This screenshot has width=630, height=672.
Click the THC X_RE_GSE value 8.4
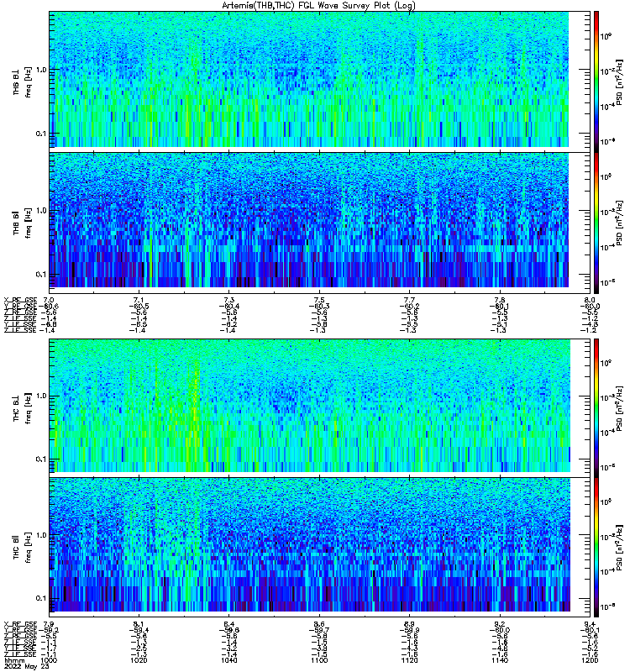click(228, 624)
